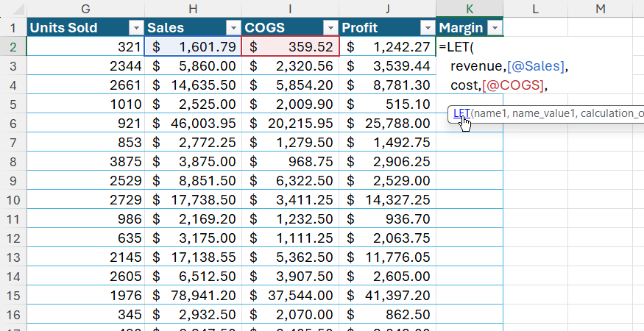This screenshot has height=331, width=644.
Task: Click Profit cell showing 14,327.25
Action: [x=387, y=200]
